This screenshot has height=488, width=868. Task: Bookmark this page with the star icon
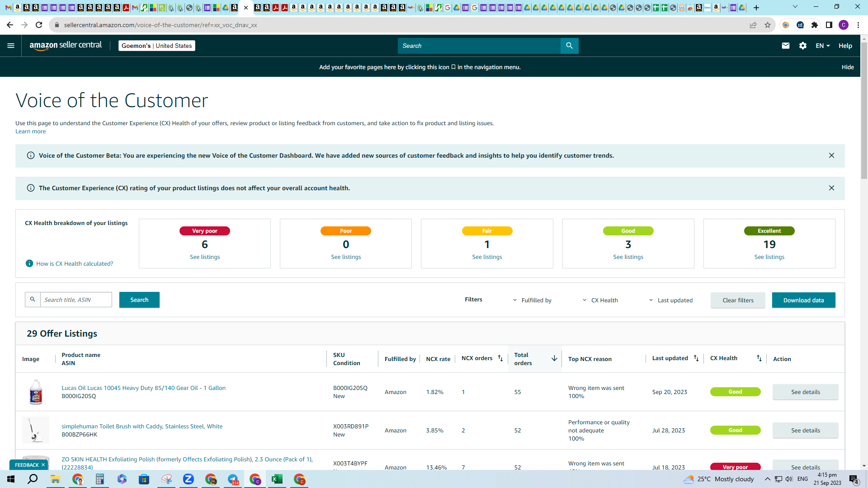(768, 25)
